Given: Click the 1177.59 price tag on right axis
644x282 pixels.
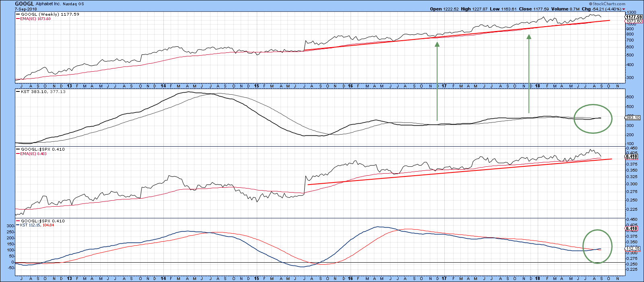Looking at the screenshot, I should tap(634, 17).
